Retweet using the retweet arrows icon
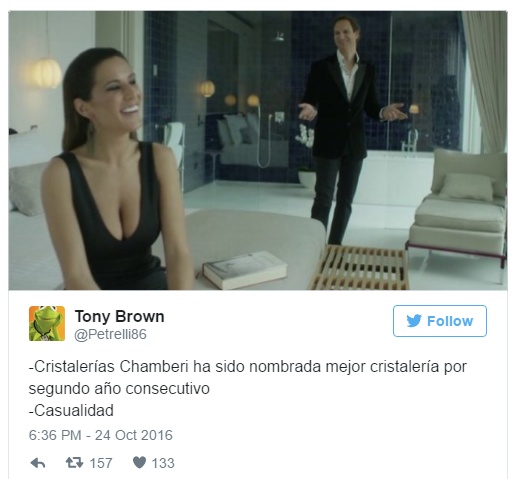The width and height of the screenshot is (517, 479). coord(74,463)
